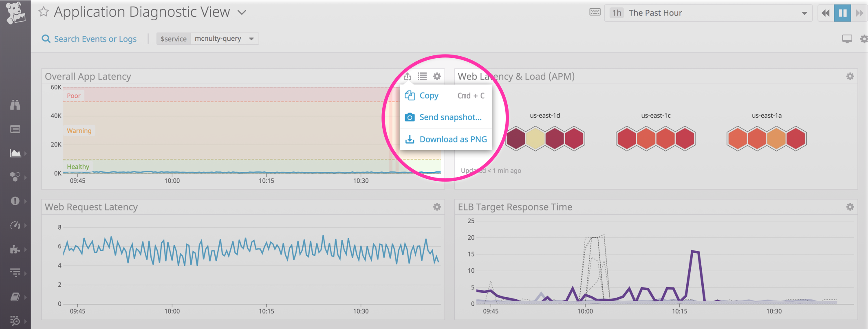
Task: Open the keyboard shortcuts icon
Action: 595,12
